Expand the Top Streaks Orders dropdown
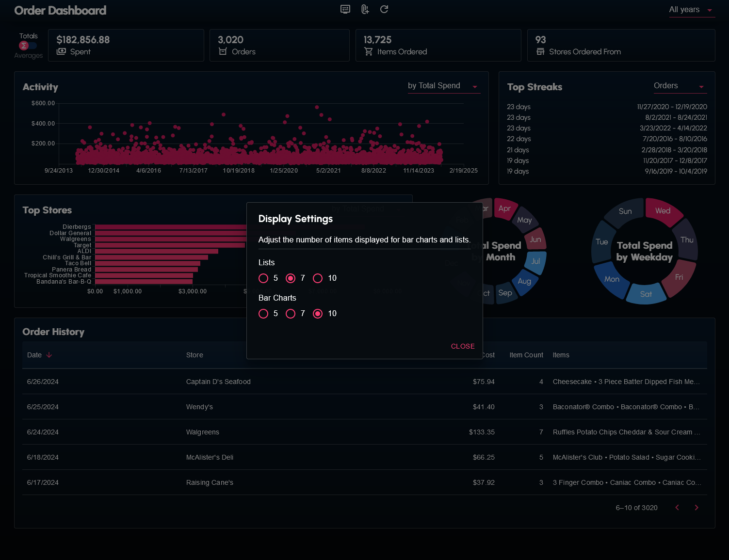Viewport: 729px width, 560px height. click(679, 86)
